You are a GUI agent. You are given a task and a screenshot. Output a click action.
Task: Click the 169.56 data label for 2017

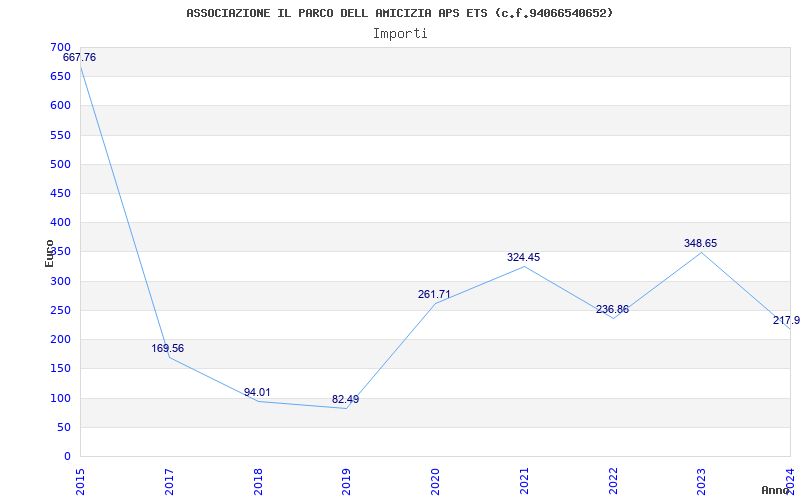pyautogui.click(x=167, y=348)
